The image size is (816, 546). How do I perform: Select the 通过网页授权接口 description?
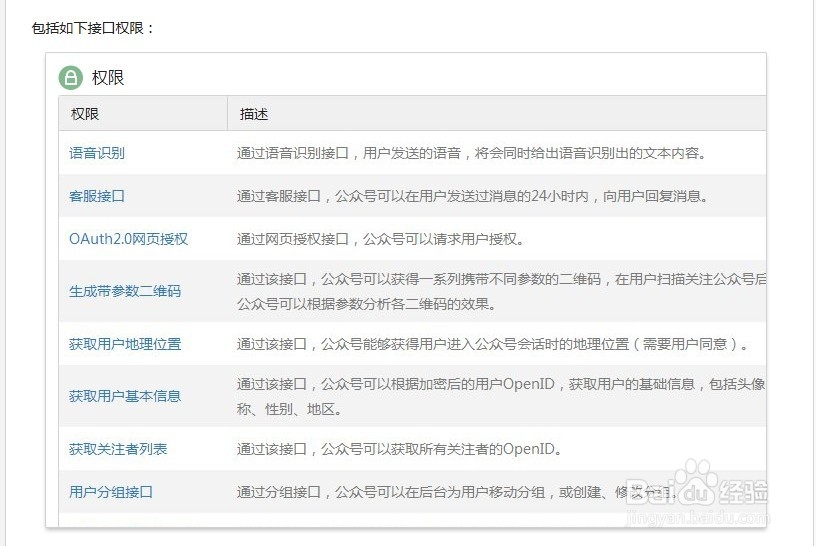pos(380,239)
